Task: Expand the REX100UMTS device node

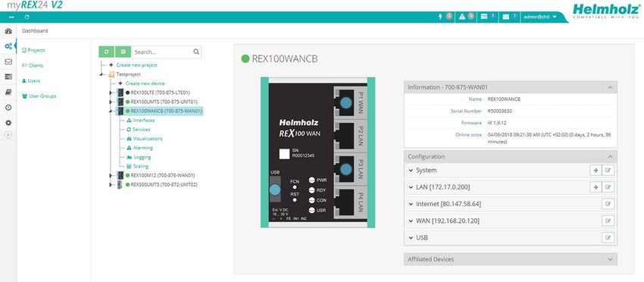Action: pos(110,102)
